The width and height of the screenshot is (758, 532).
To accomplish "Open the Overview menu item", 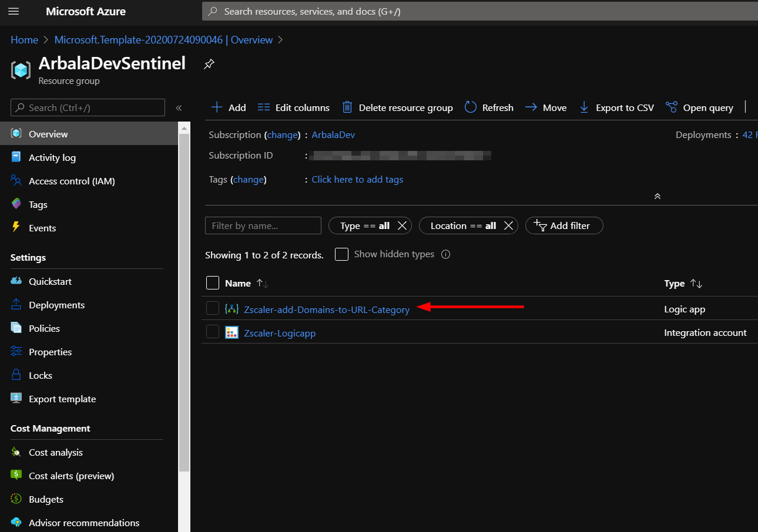I will 89,134.
